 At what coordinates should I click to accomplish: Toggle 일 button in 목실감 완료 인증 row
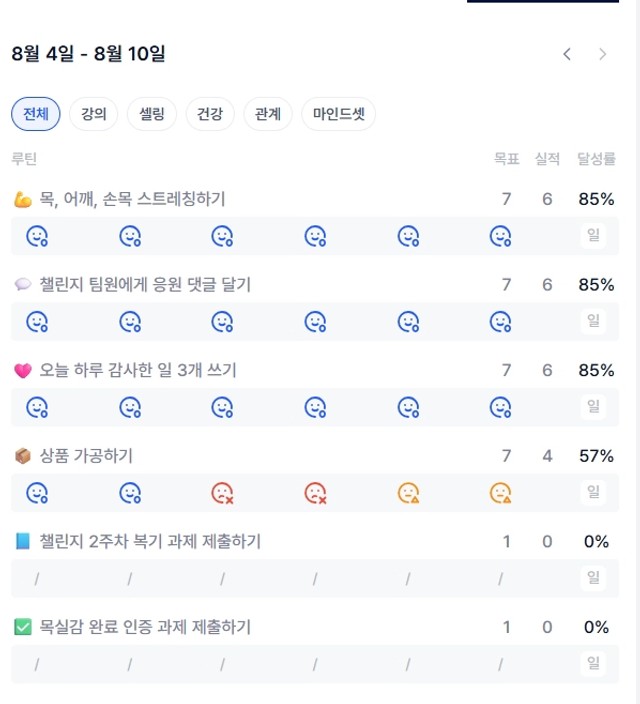coord(593,663)
